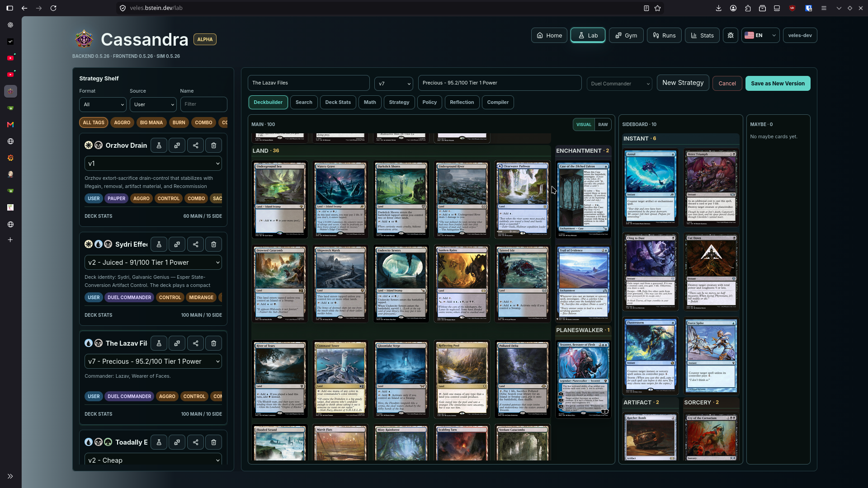The height and width of the screenshot is (488, 868).
Task: Open the EN language dropdown
Action: (x=760, y=35)
